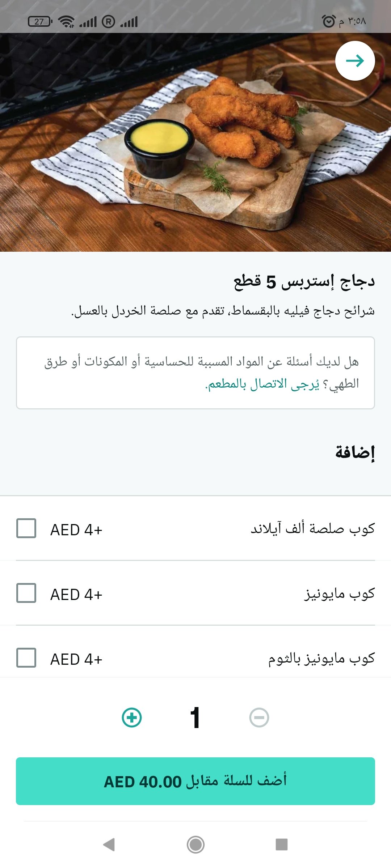Tap the green back arrow button

click(355, 61)
